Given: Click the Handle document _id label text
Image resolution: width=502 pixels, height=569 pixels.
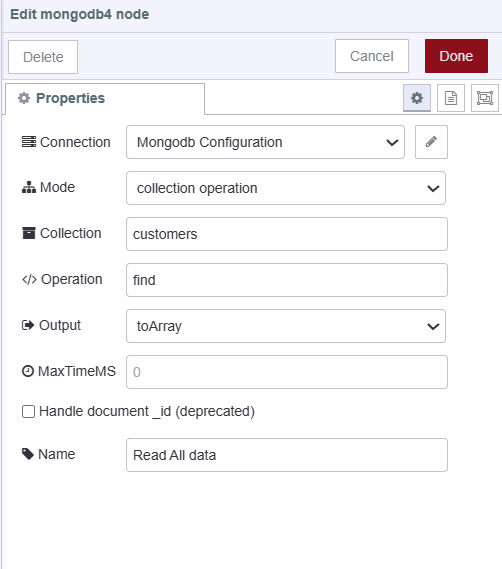Looking at the screenshot, I should coord(147,412).
